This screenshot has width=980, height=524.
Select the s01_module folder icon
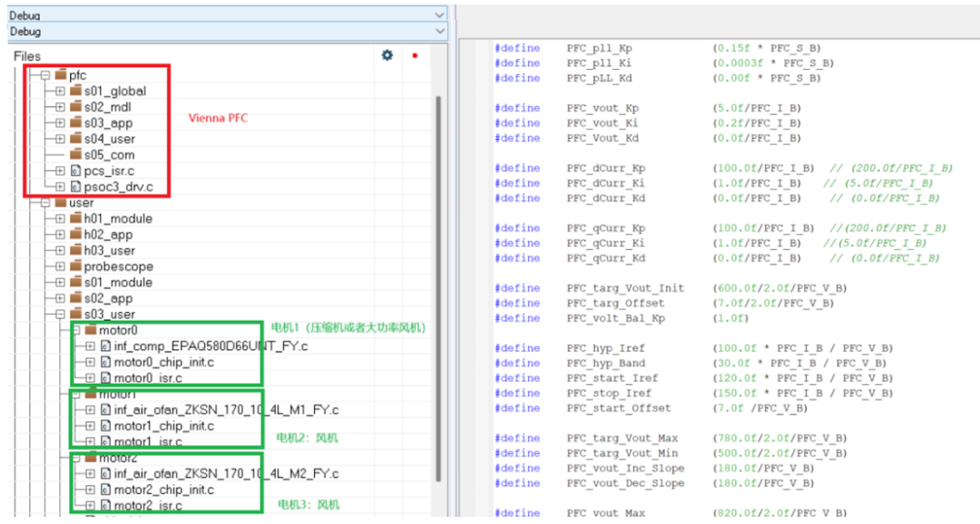(75, 282)
